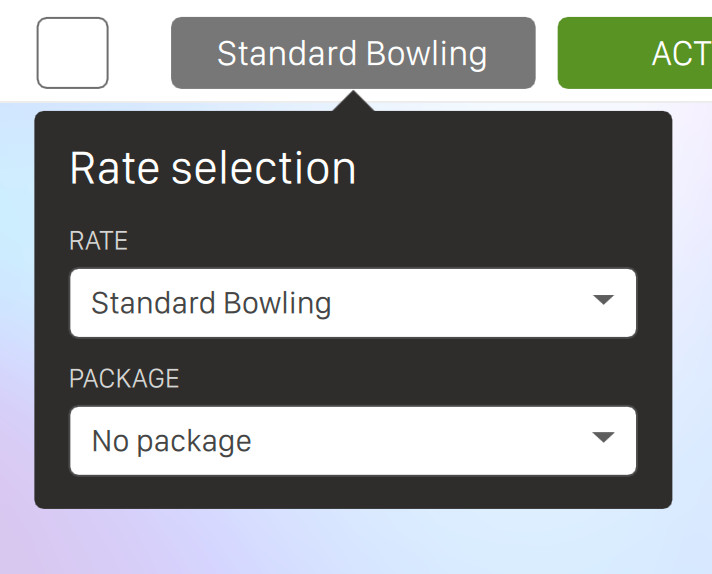Click the popover pointer triangle
The width and height of the screenshot is (712, 574).
352,101
